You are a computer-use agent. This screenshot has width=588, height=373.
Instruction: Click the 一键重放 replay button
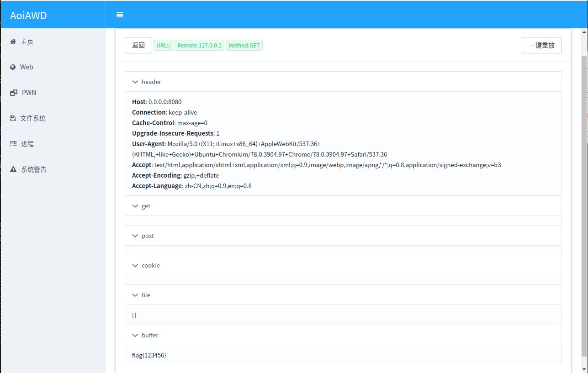point(542,45)
